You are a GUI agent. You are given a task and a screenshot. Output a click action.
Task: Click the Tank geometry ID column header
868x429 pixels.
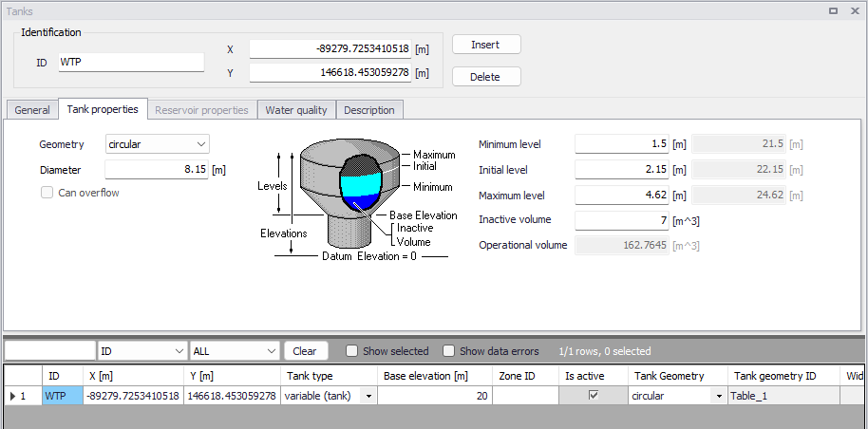point(783,376)
